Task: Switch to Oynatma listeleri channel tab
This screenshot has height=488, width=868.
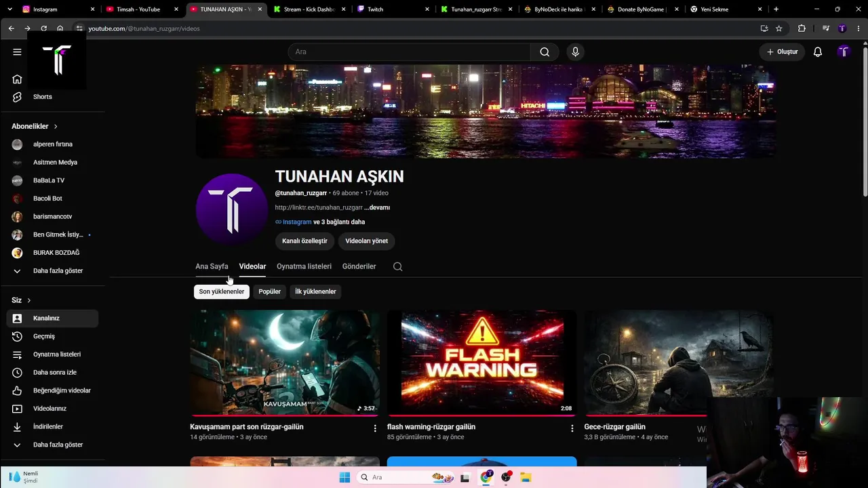Action: coord(304,266)
